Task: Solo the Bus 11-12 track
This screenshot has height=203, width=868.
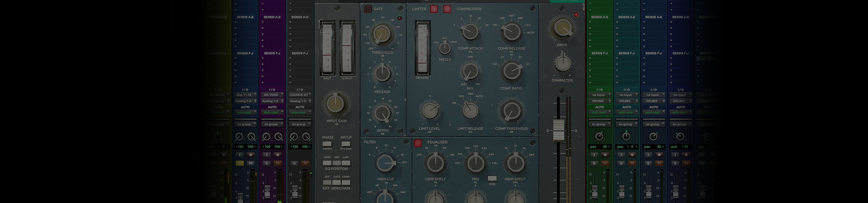Action: [x=239, y=163]
